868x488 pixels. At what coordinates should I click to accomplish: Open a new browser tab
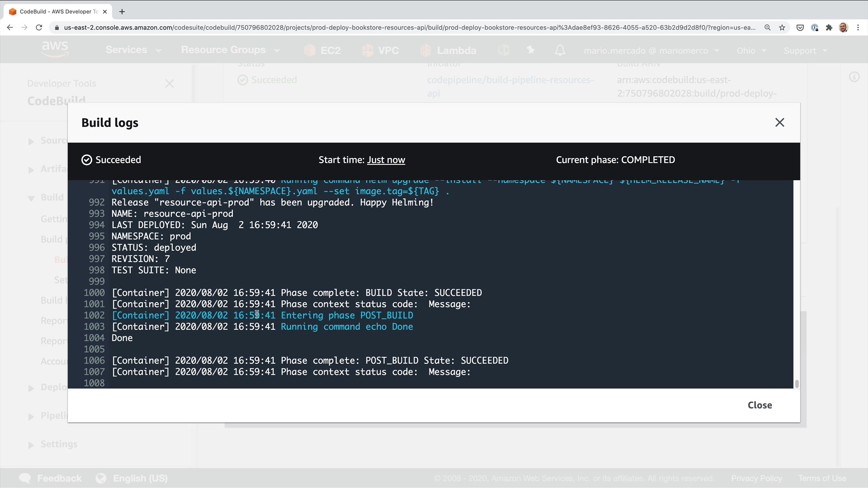pos(122,12)
